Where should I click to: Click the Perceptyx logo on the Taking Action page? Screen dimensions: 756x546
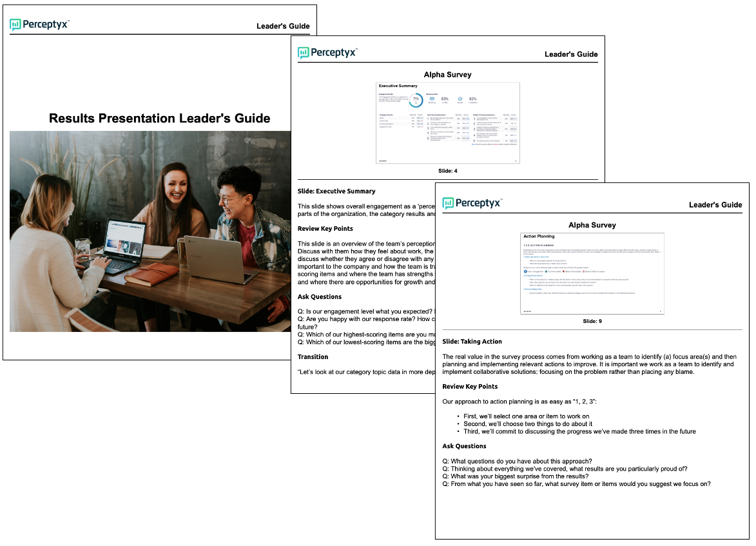pos(472,203)
